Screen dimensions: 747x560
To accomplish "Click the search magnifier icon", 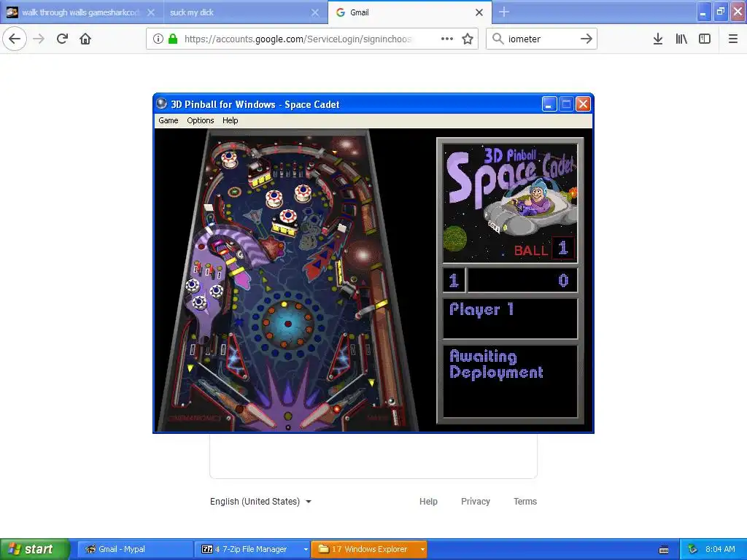I will 498,39.
